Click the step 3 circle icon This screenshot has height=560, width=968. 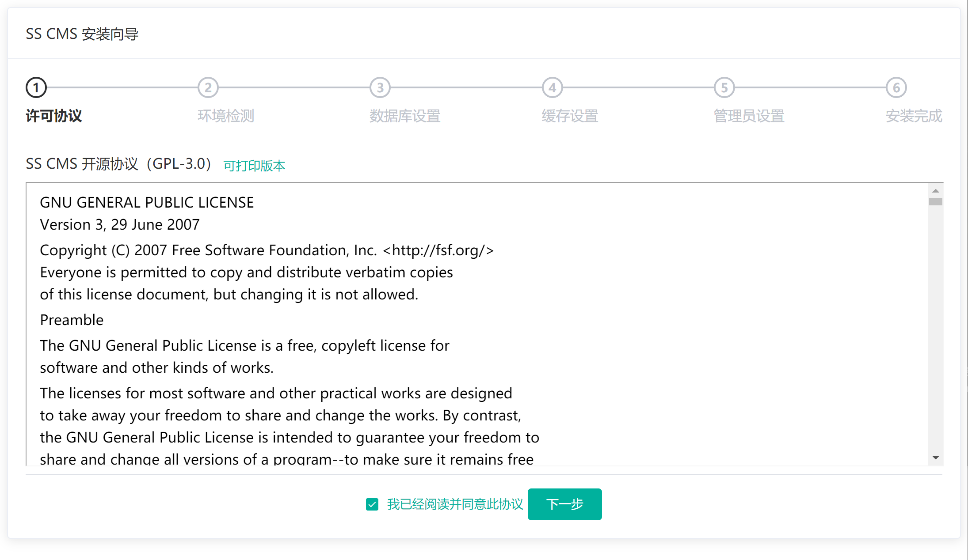380,88
